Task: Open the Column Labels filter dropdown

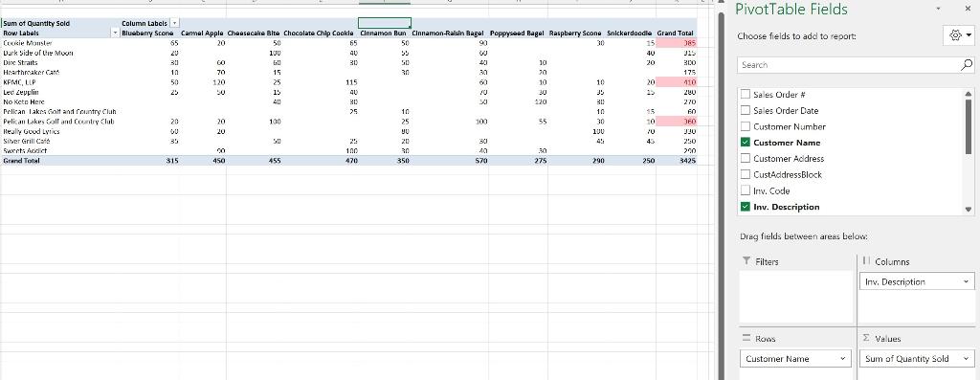Action: pyautogui.click(x=175, y=23)
